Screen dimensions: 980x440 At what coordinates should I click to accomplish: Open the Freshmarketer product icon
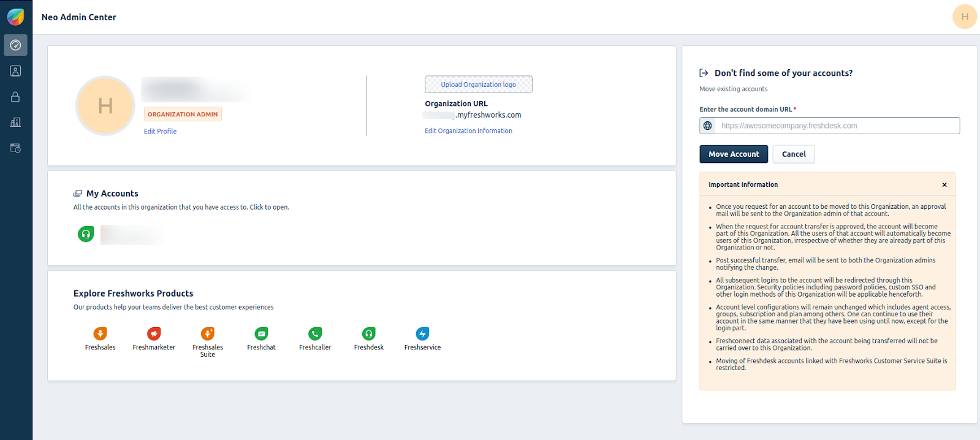pos(154,333)
